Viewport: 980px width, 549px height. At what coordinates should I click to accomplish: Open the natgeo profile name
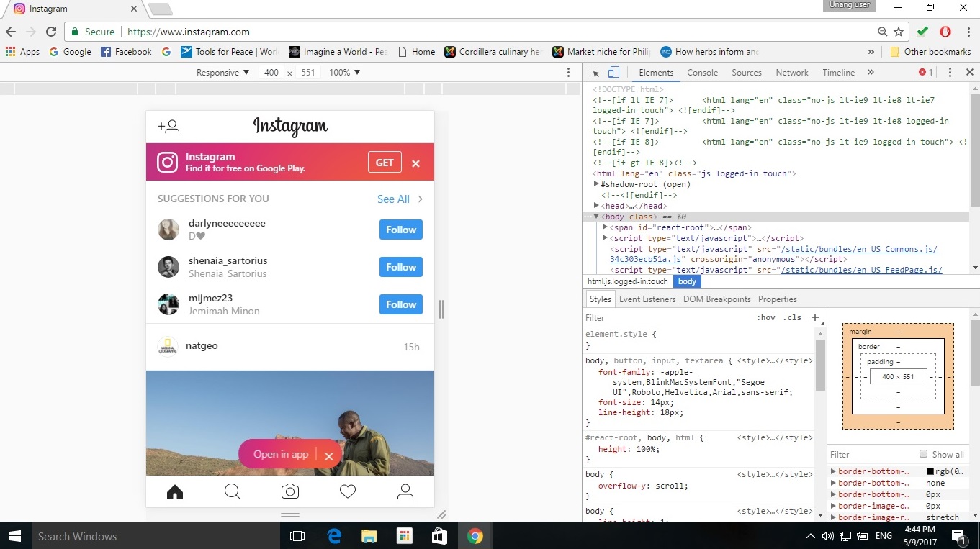click(202, 346)
